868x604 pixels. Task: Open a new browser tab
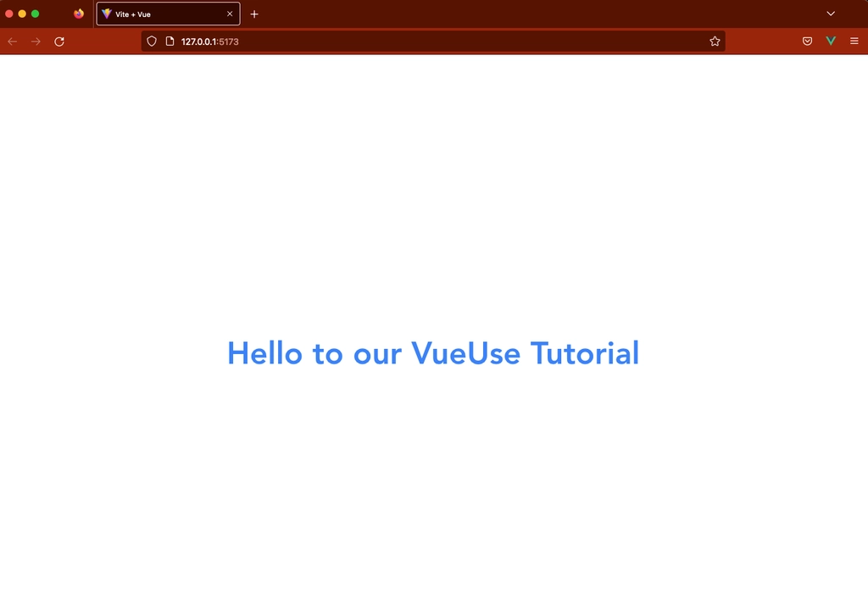(x=254, y=14)
